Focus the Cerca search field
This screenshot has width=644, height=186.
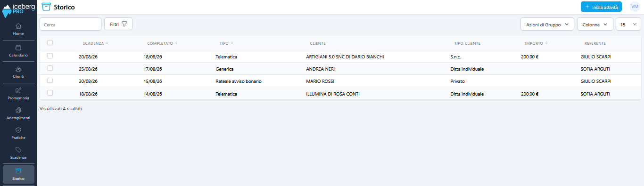[x=70, y=24]
